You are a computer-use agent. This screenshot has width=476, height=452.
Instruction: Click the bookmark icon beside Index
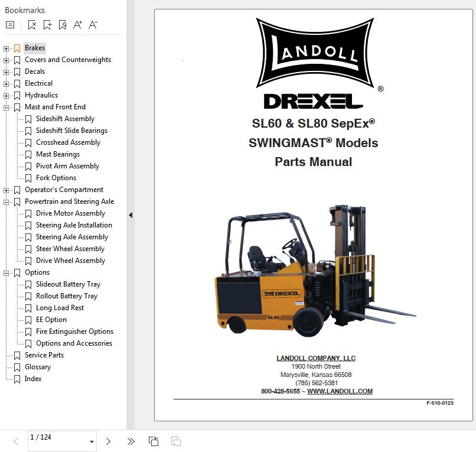tap(17, 379)
